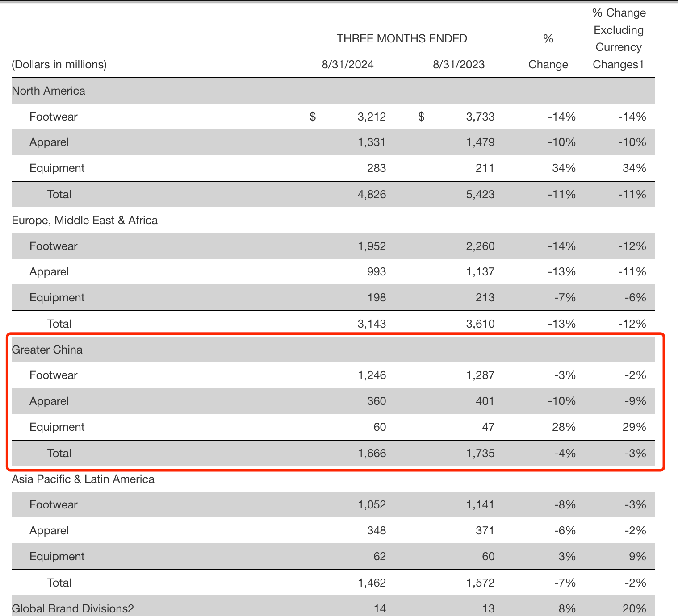Image resolution: width=678 pixels, height=616 pixels.
Task: Click the Greater China section heading
Action: tap(47, 350)
